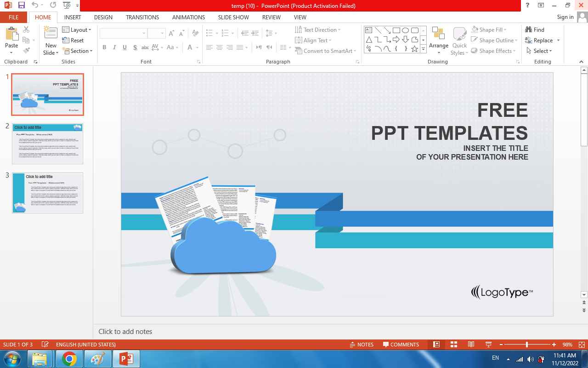Click the zoom slider handle
The width and height of the screenshot is (588, 368).
[x=527, y=345]
